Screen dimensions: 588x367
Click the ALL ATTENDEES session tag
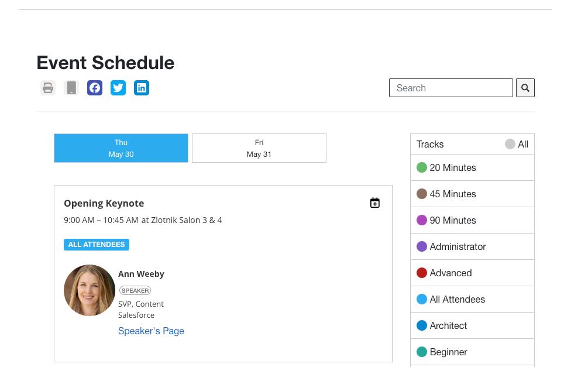click(97, 245)
